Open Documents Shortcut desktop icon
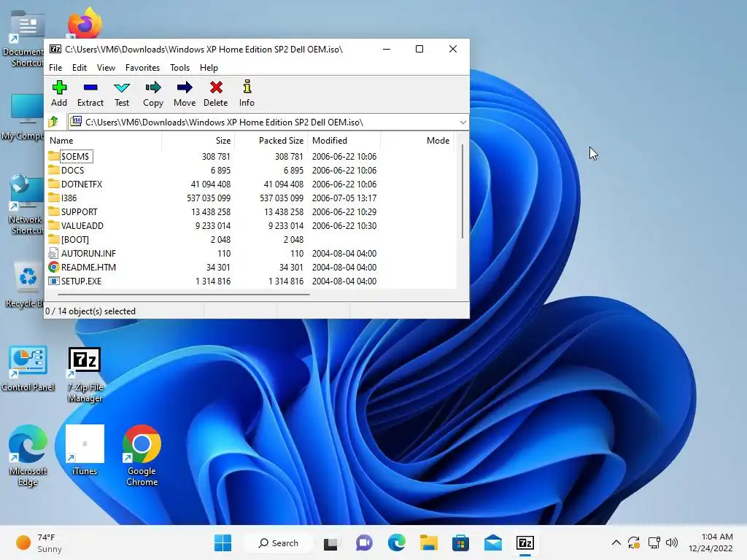 [x=24, y=39]
